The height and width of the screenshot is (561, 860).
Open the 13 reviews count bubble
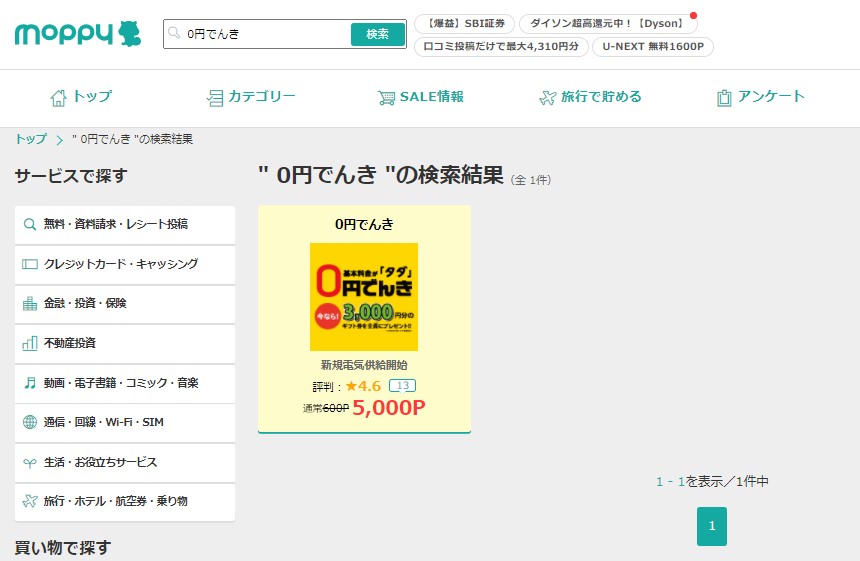coord(403,386)
